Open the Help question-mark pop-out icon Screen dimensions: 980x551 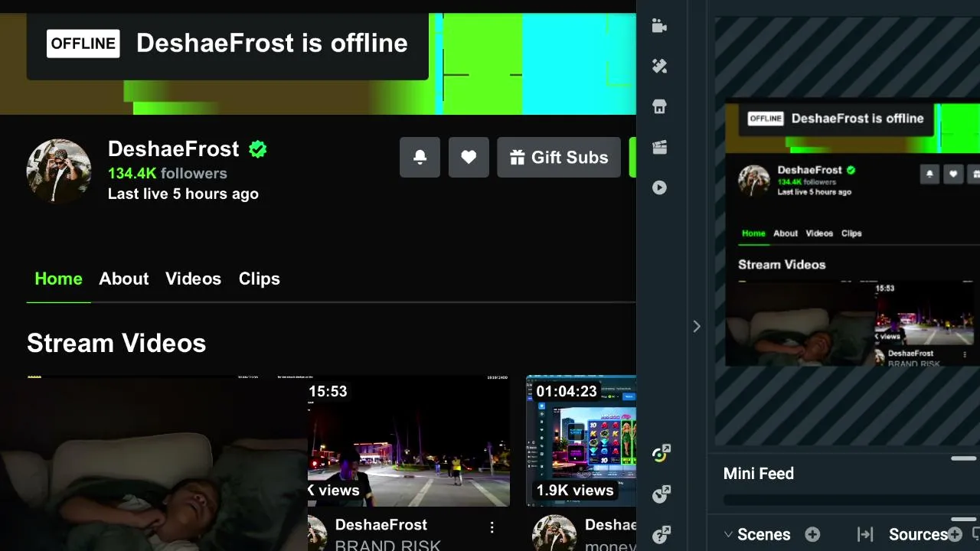pyautogui.click(x=661, y=534)
